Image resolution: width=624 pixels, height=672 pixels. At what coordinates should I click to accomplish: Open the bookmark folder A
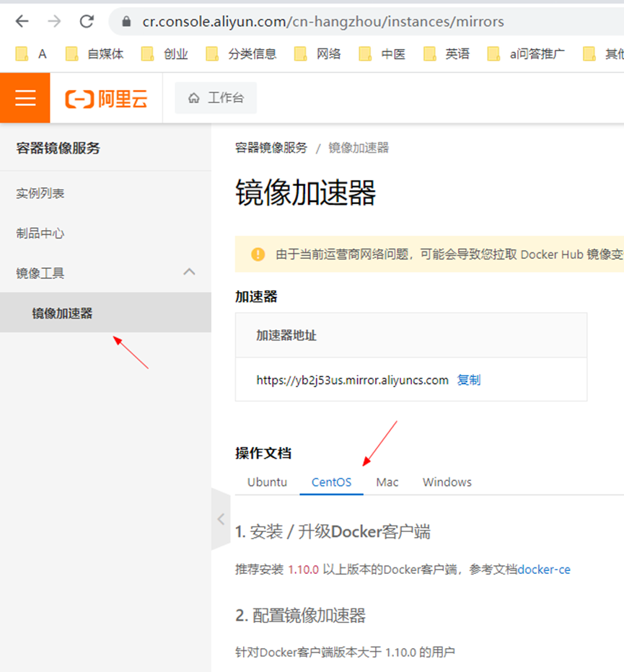[x=31, y=54]
